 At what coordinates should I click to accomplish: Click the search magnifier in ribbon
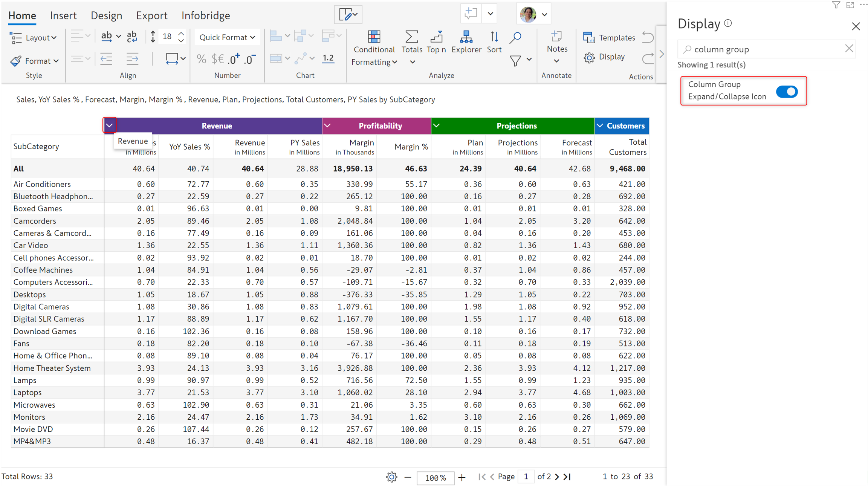pos(515,37)
